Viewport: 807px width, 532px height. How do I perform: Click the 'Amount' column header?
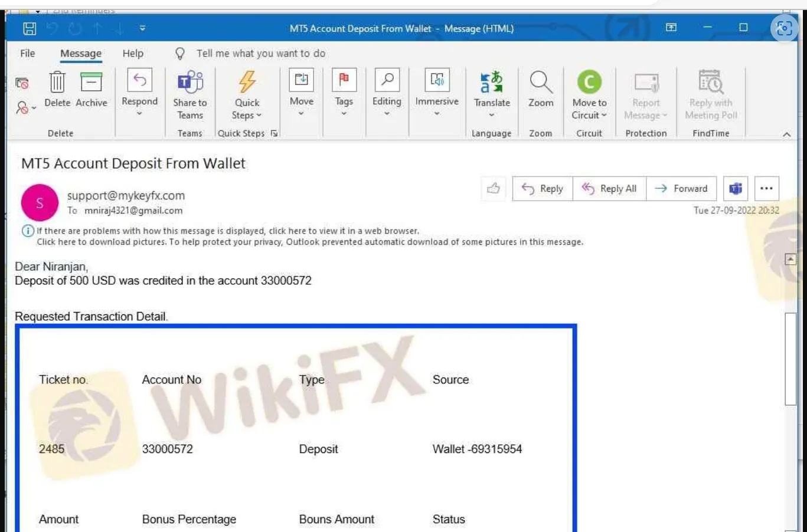(59, 520)
